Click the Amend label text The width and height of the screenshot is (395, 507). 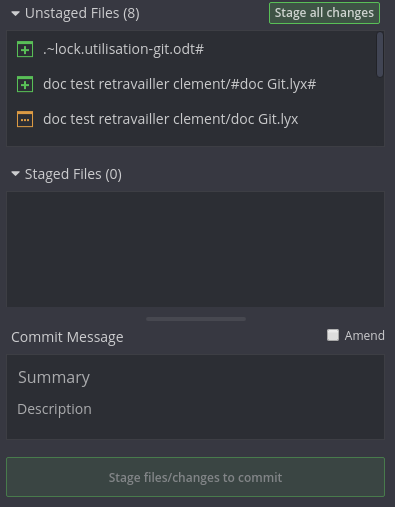click(364, 335)
